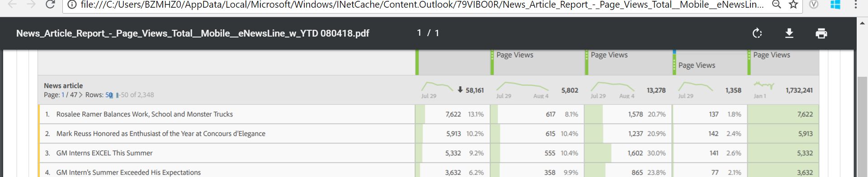Click the 13.1% value in row 1

tap(476, 114)
